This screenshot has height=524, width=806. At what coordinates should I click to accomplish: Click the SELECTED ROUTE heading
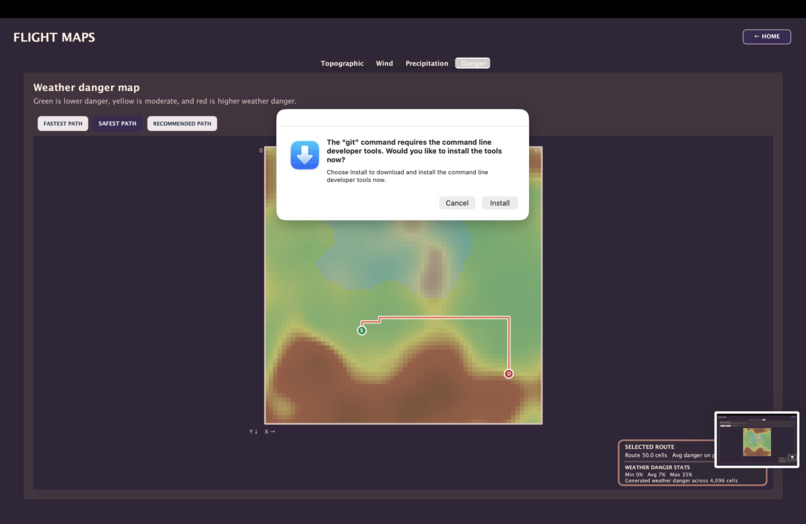pyautogui.click(x=649, y=447)
